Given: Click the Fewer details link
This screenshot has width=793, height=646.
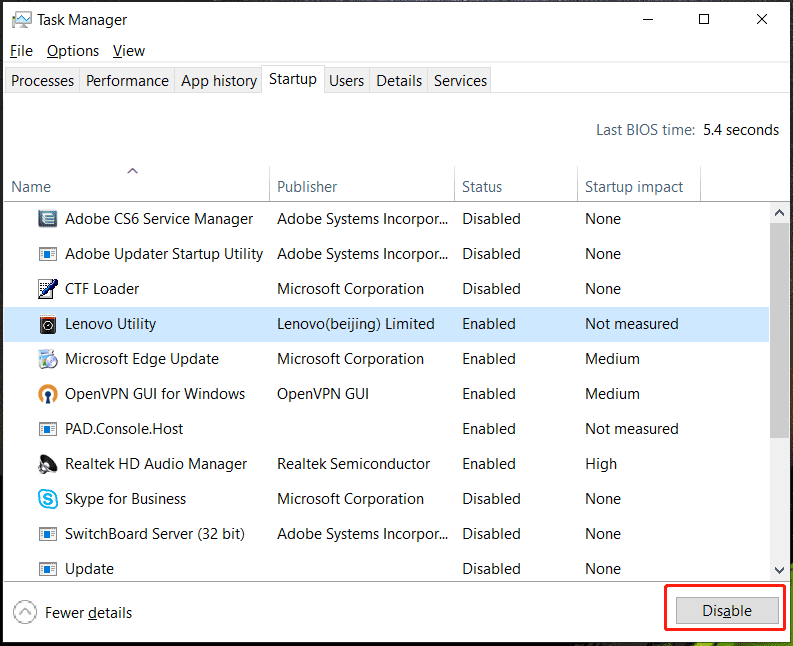Looking at the screenshot, I should pyautogui.click(x=89, y=613).
